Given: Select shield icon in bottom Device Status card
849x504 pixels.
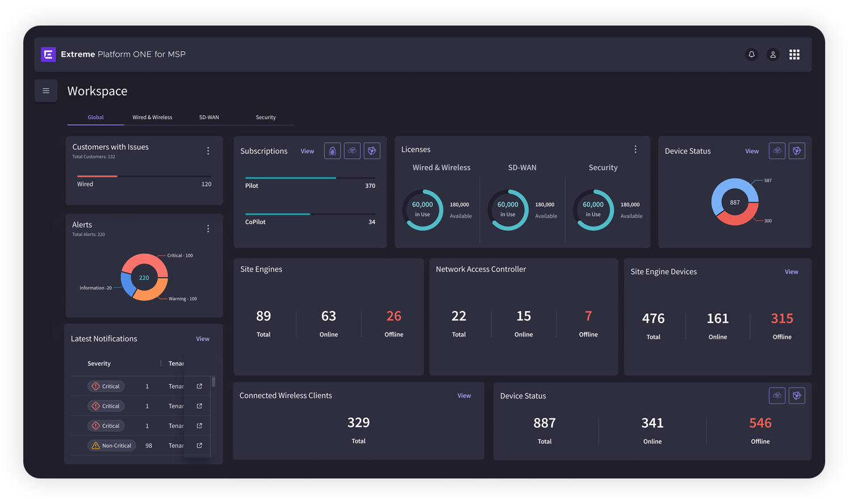Looking at the screenshot, I should pyautogui.click(x=797, y=396).
